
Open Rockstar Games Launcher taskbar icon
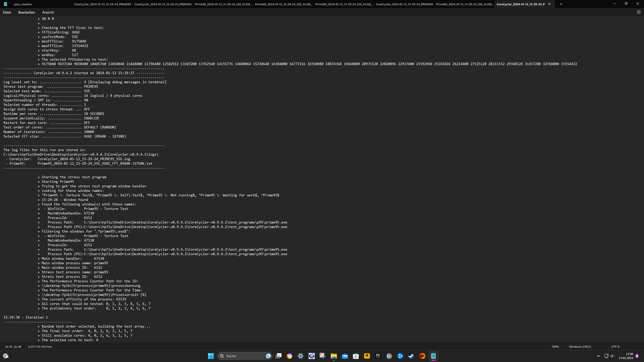[367, 356]
